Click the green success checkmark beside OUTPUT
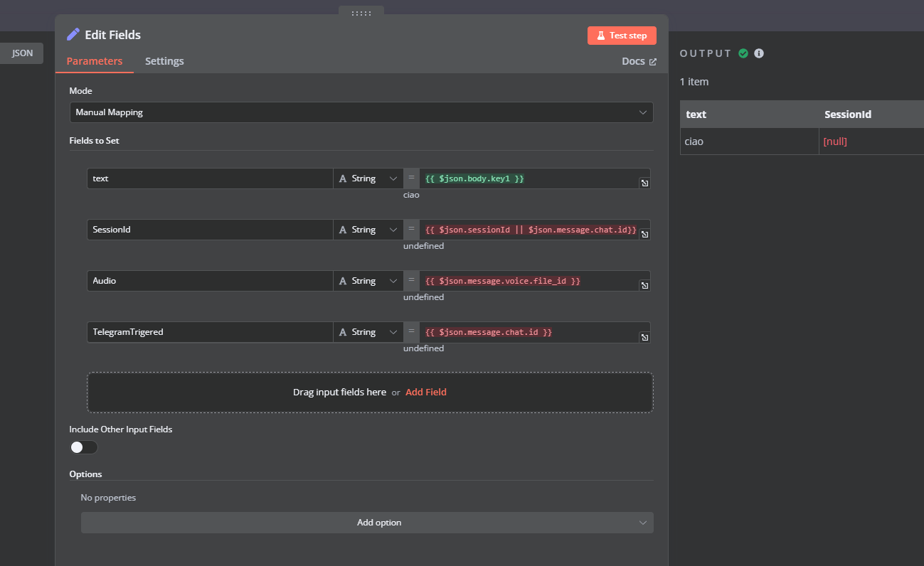Viewport: 924px width, 566px height. (743, 53)
